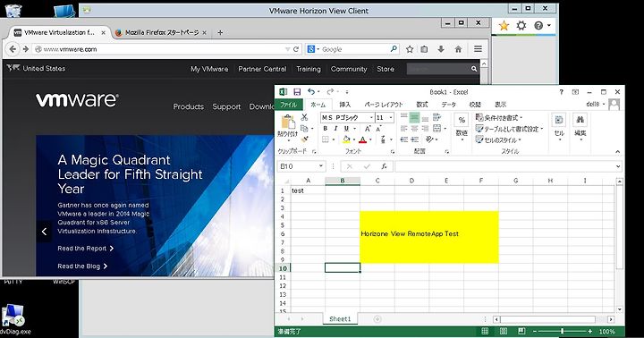
Task: Select the Recycle Bin desktop icon
Action: pyautogui.click(x=13, y=10)
